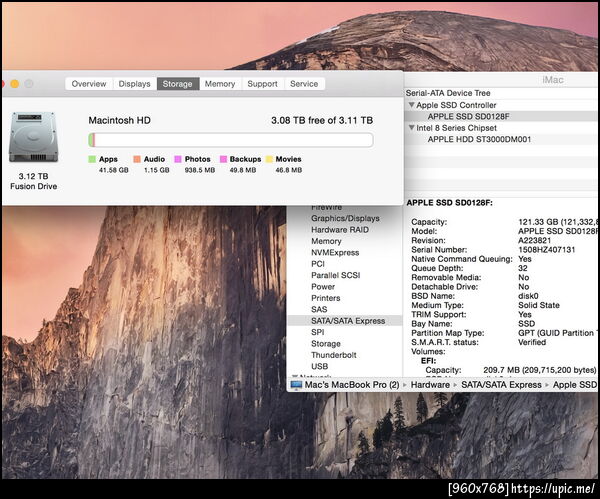This screenshot has width=600, height=499.
Task: Click the Serial-ATA Device Tree column header
Action: click(448, 93)
